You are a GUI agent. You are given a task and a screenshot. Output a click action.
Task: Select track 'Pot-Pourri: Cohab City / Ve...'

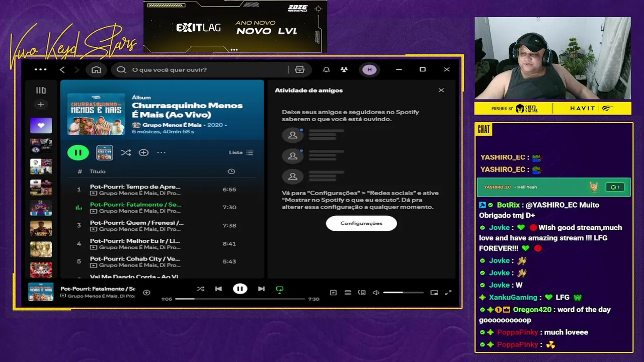(x=162, y=262)
